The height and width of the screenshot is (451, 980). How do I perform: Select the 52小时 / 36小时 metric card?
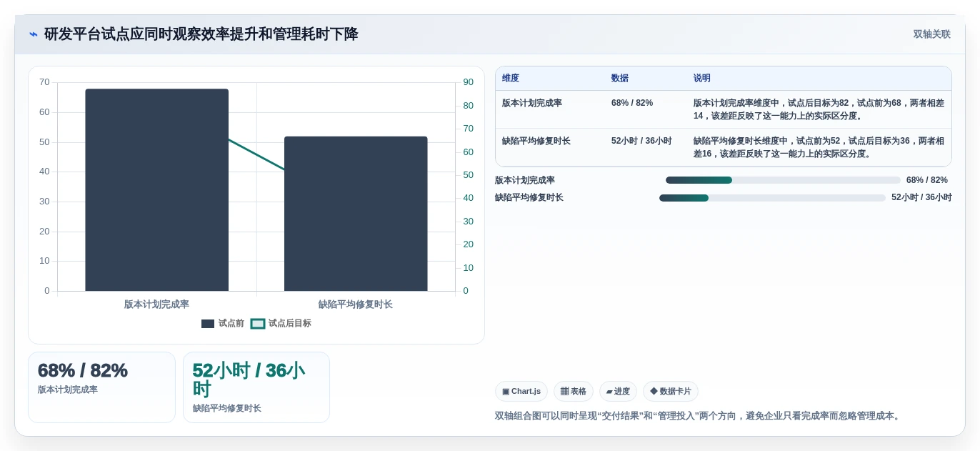[x=256, y=387]
